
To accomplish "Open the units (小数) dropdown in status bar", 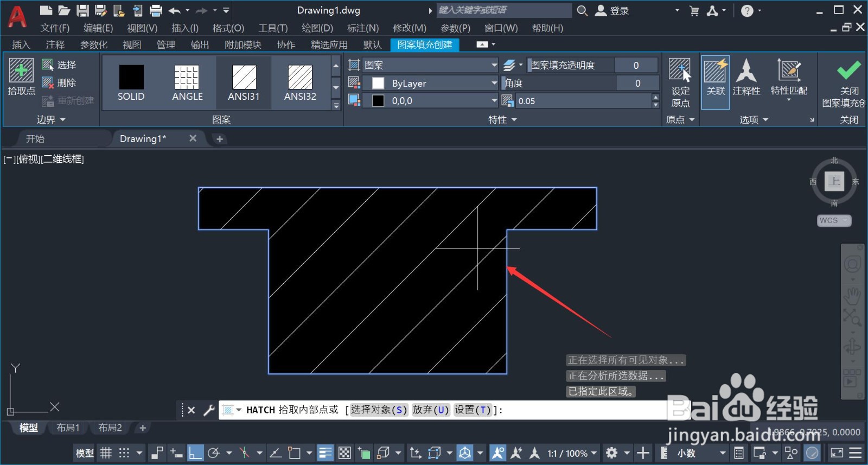I will pos(701,453).
